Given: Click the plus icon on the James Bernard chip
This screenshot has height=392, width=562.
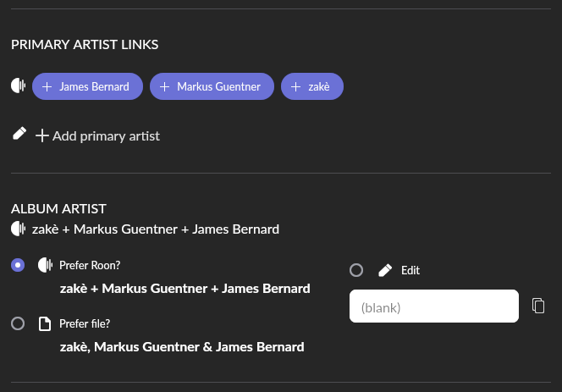Looking at the screenshot, I should (x=47, y=86).
